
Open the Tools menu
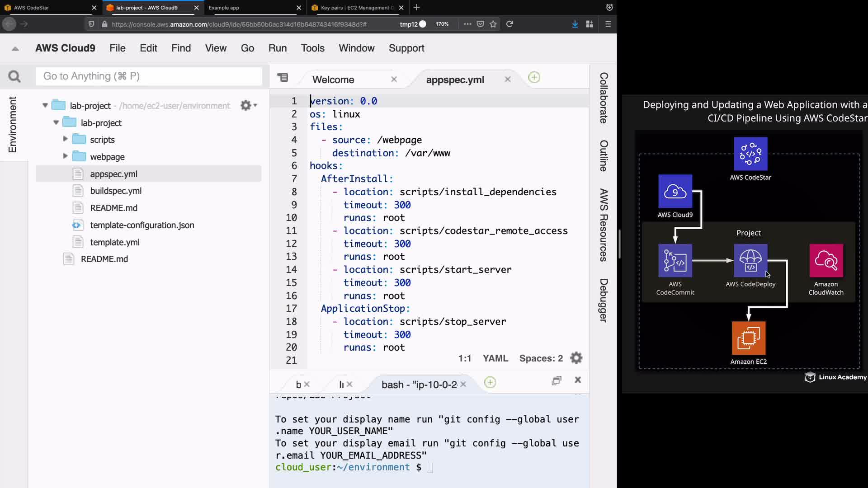(312, 48)
